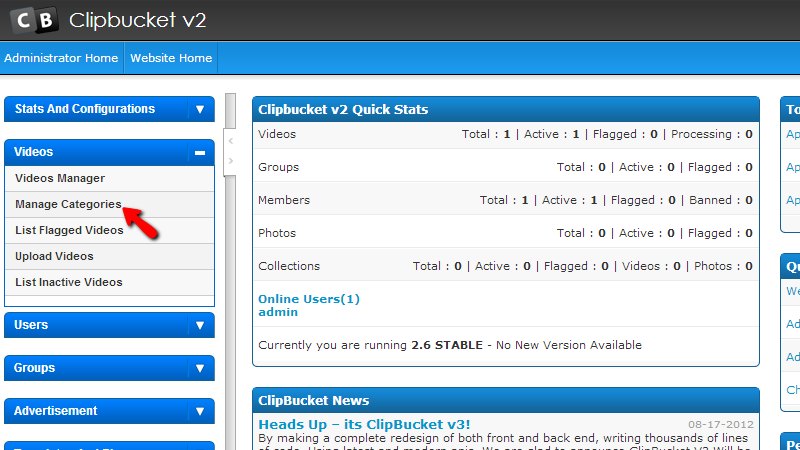The width and height of the screenshot is (800, 450).
Task: Expand Stats And Configurations arrow
Action: [x=200, y=109]
